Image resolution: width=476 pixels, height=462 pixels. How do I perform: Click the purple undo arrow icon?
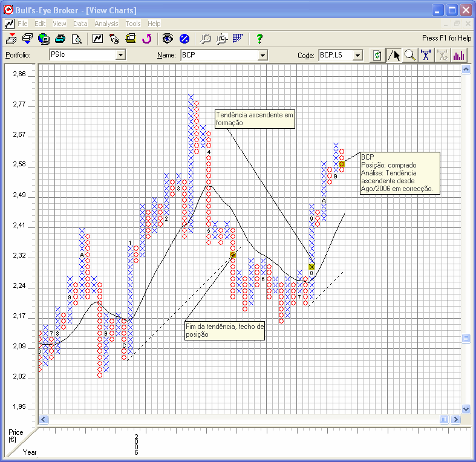[146, 39]
